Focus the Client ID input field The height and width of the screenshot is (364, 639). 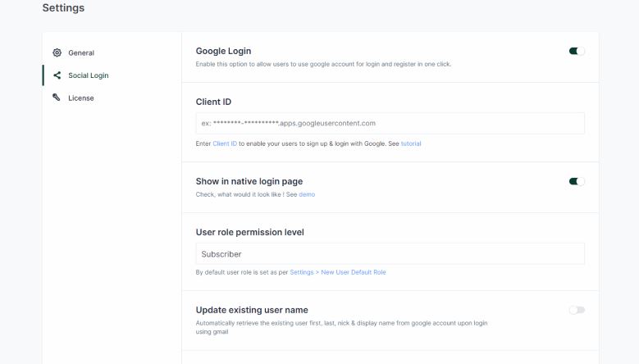[x=390, y=123]
